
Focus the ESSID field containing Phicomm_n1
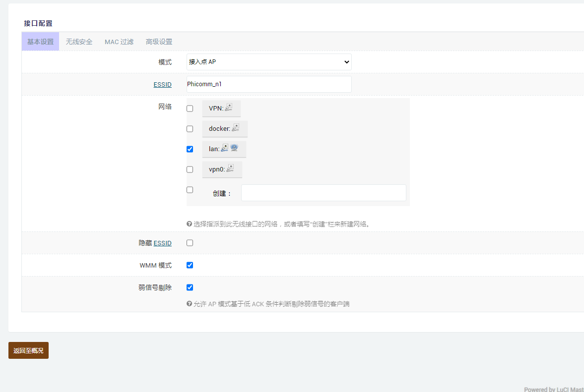[269, 84]
